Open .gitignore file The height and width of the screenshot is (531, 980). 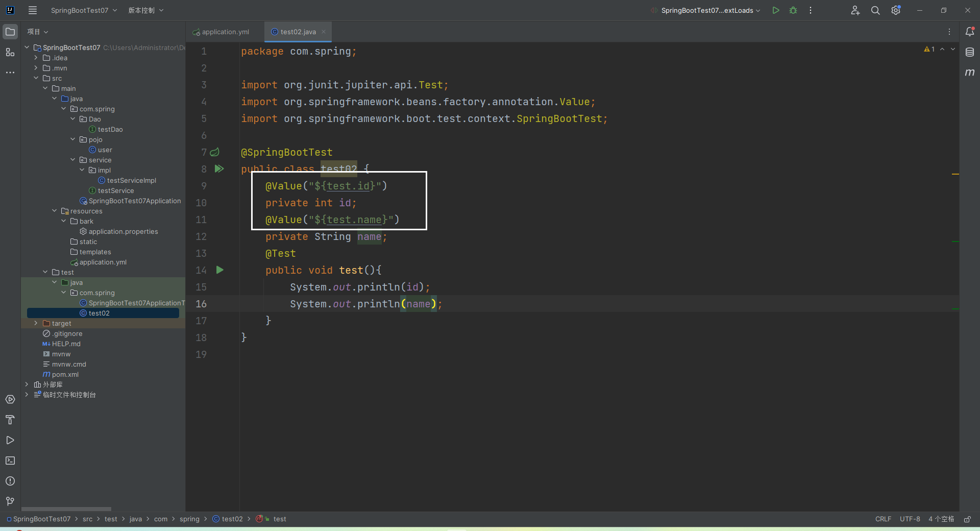coord(63,333)
